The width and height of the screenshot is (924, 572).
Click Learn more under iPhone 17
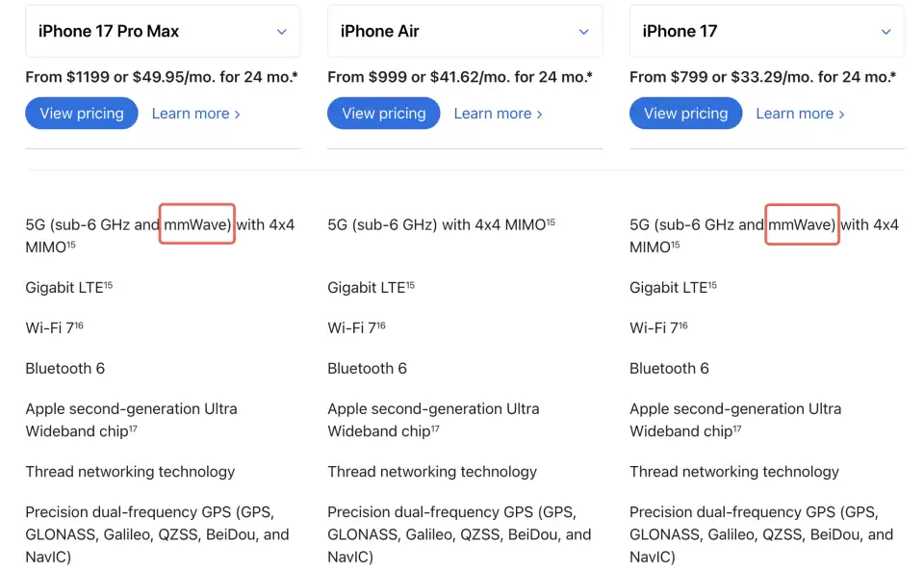pyautogui.click(x=800, y=114)
